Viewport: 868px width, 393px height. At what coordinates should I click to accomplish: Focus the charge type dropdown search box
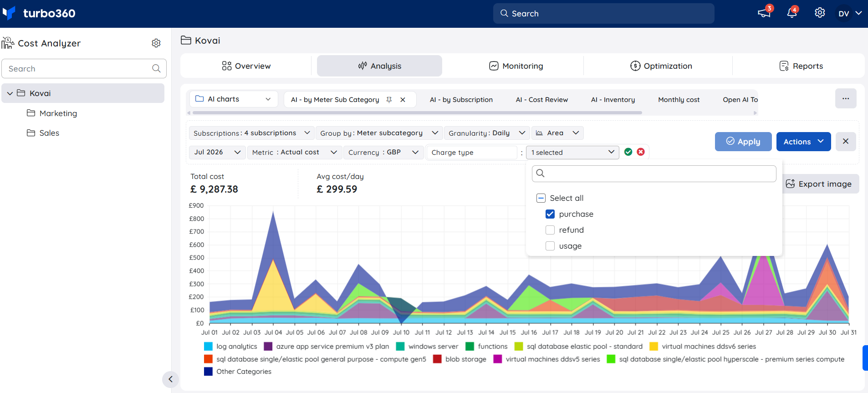point(654,174)
